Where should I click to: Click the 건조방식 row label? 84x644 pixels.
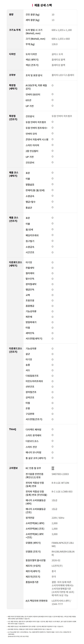point(30,116)
